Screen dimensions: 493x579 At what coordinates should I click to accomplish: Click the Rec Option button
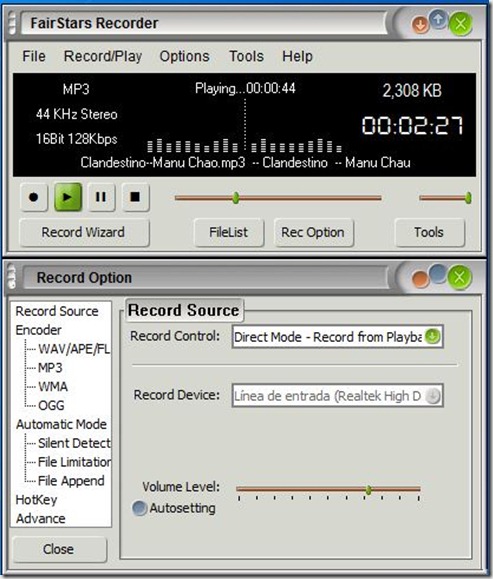click(x=314, y=233)
